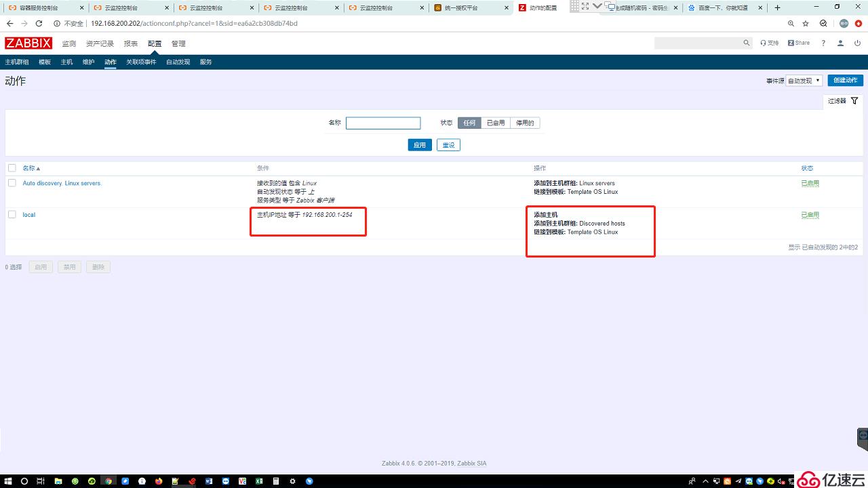Open the 管理 main menu

(x=178, y=43)
